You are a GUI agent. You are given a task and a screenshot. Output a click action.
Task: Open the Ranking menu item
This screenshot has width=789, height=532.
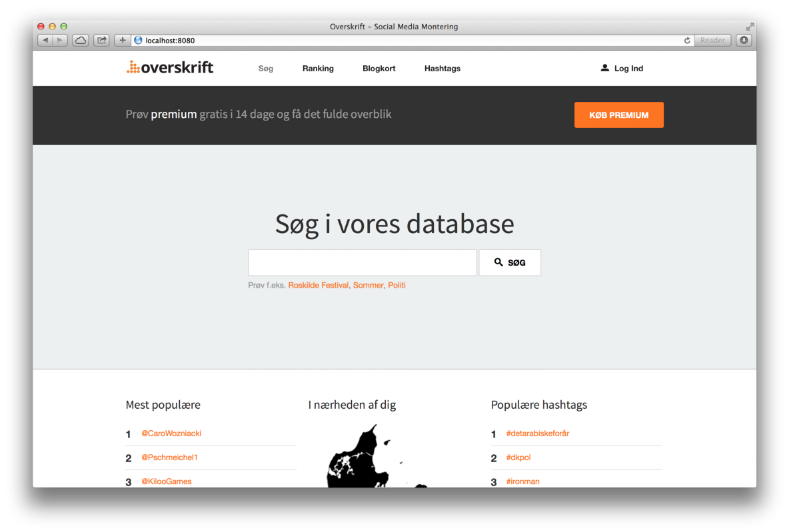(x=318, y=69)
